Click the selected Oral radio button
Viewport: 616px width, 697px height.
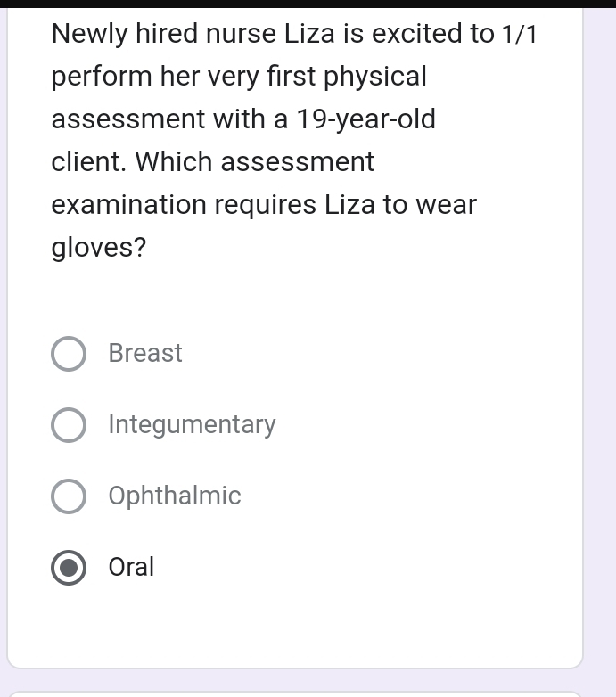point(69,568)
